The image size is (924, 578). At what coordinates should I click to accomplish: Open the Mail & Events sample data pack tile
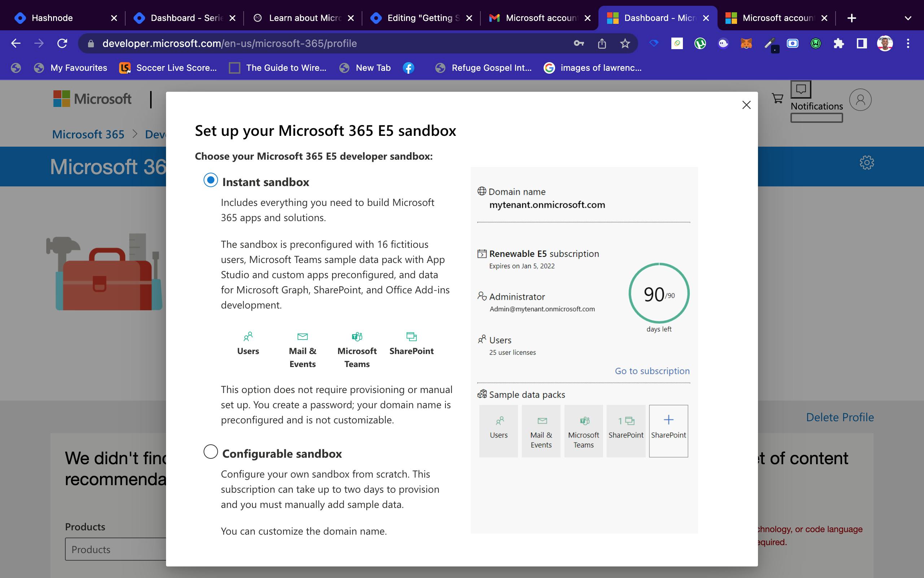pyautogui.click(x=541, y=431)
